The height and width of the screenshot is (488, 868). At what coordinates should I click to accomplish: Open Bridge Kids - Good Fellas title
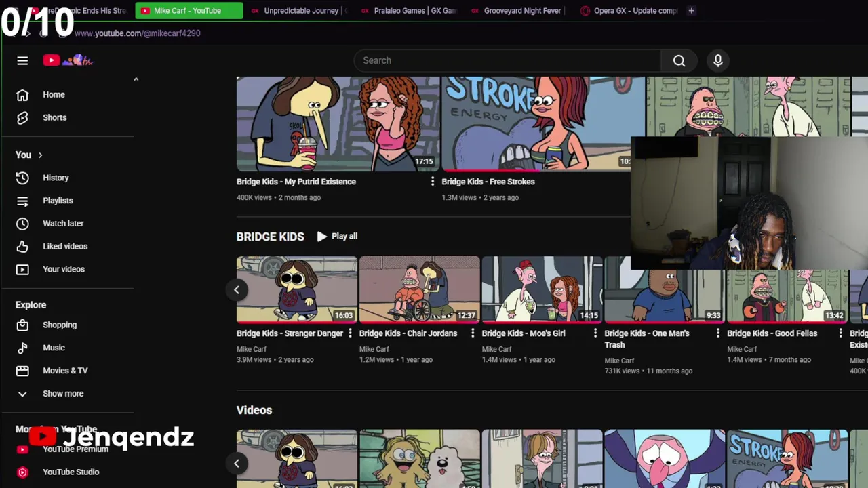(x=772, y=333)
